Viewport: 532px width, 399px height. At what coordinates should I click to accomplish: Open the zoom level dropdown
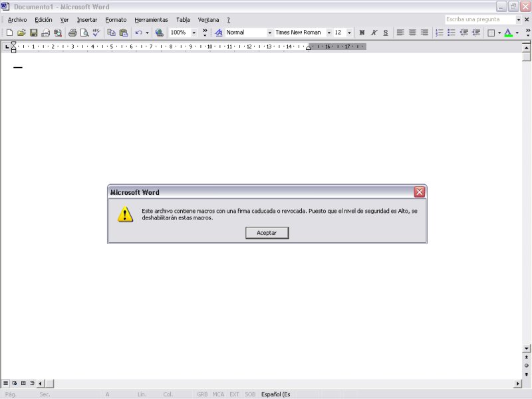(194, 33)
